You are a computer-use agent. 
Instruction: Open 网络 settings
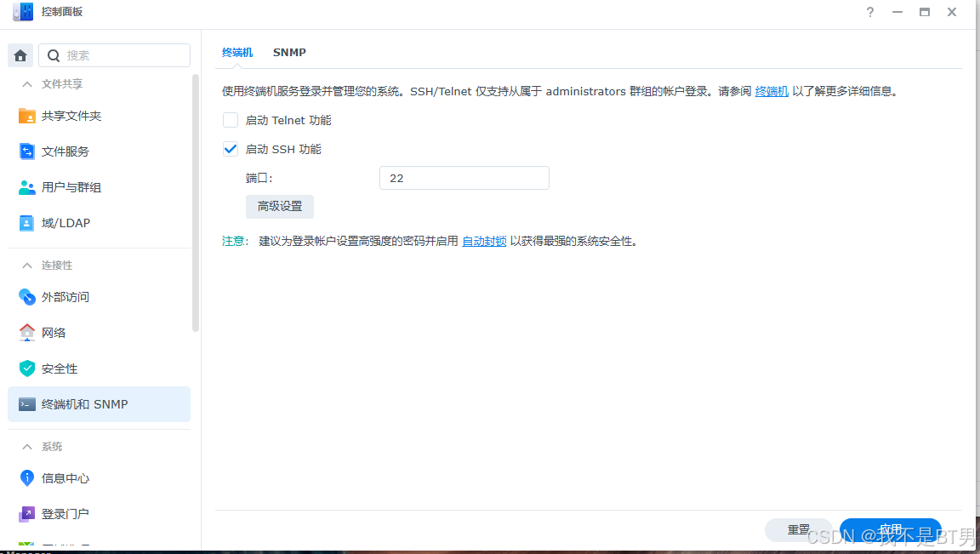tap(53, 332)
